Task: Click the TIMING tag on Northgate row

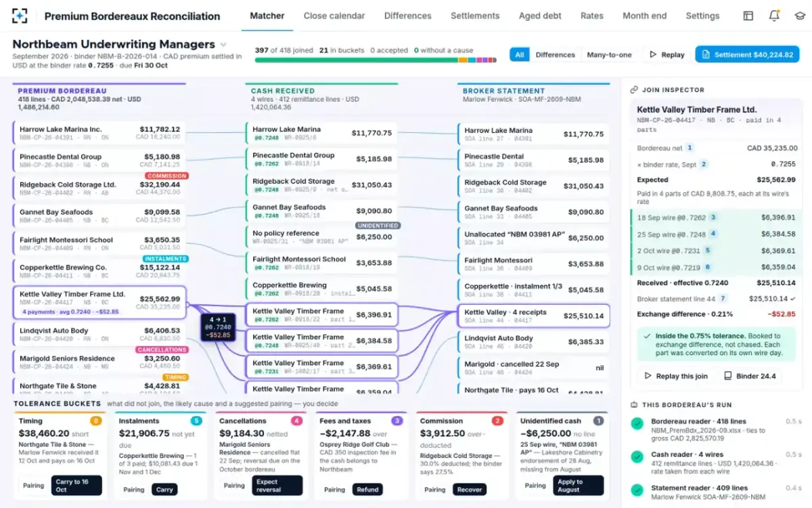Action: coord(175,377)
